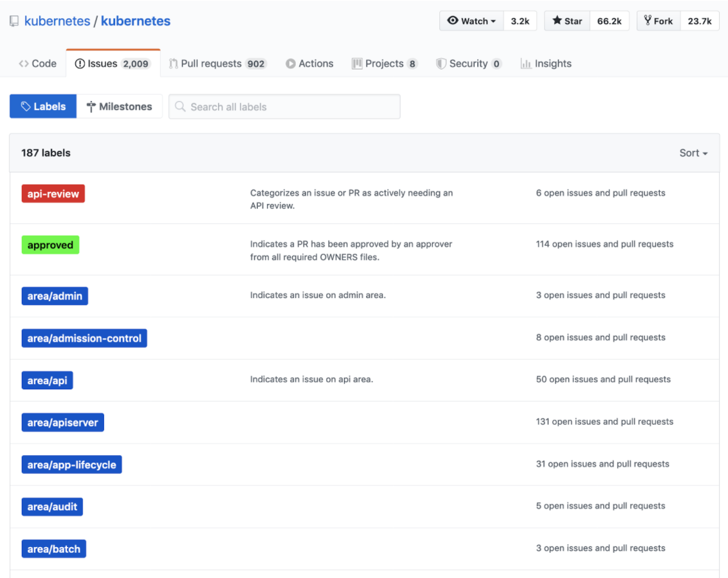Click the Projects board icon
The image size is (728, 578).
(x=357, y=64)
